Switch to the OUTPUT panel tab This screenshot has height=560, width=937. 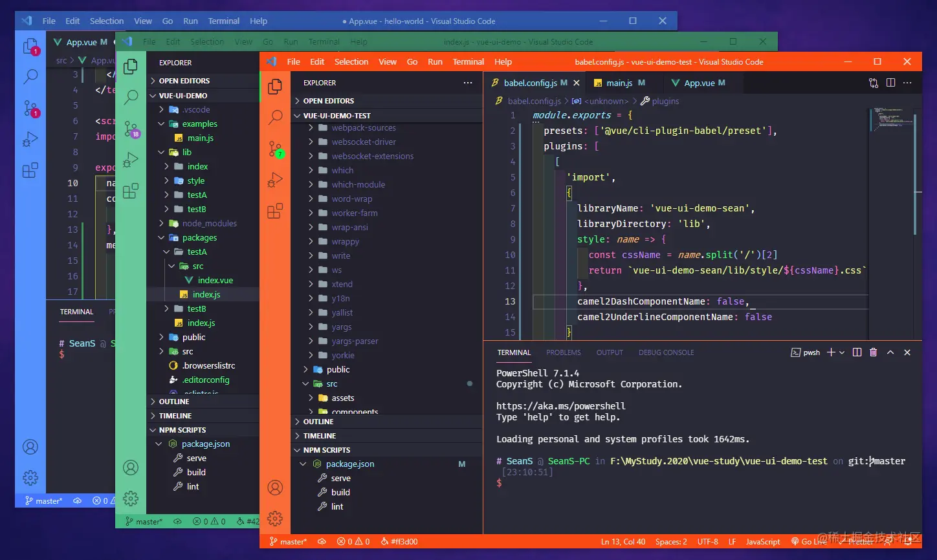click(x=610, y=352)
